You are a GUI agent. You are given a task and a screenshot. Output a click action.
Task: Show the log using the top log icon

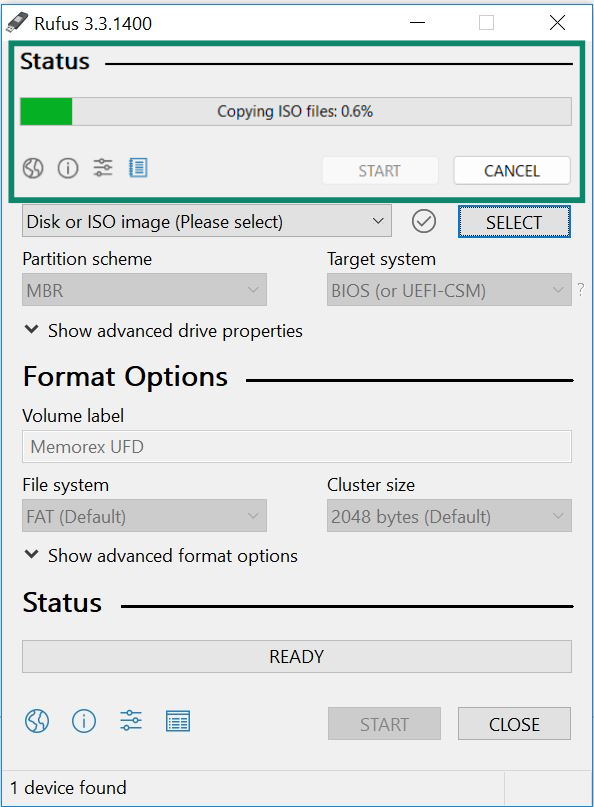pos(138,168)
